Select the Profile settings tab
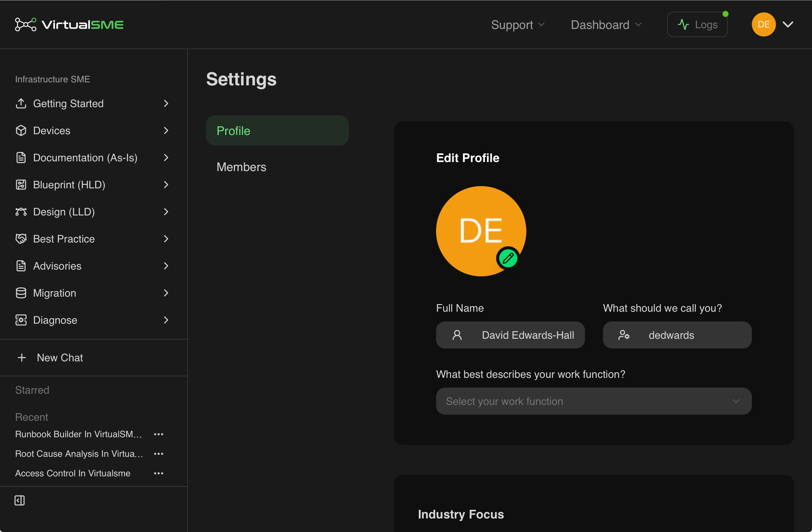This screenshot has width=812, height=532. (277, 130)
